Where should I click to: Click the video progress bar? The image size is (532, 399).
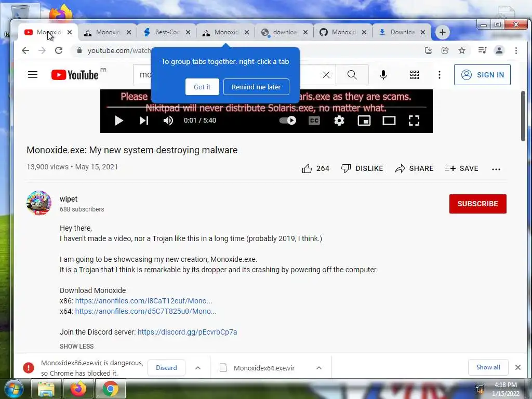[267, 107]
